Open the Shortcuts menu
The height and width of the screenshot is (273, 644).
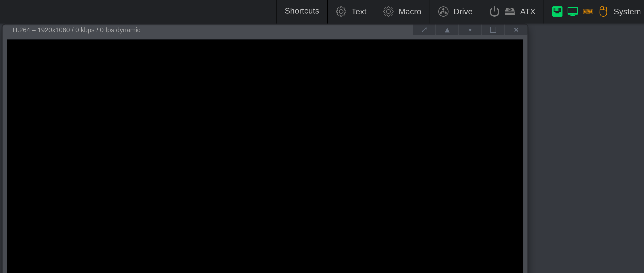302,12
